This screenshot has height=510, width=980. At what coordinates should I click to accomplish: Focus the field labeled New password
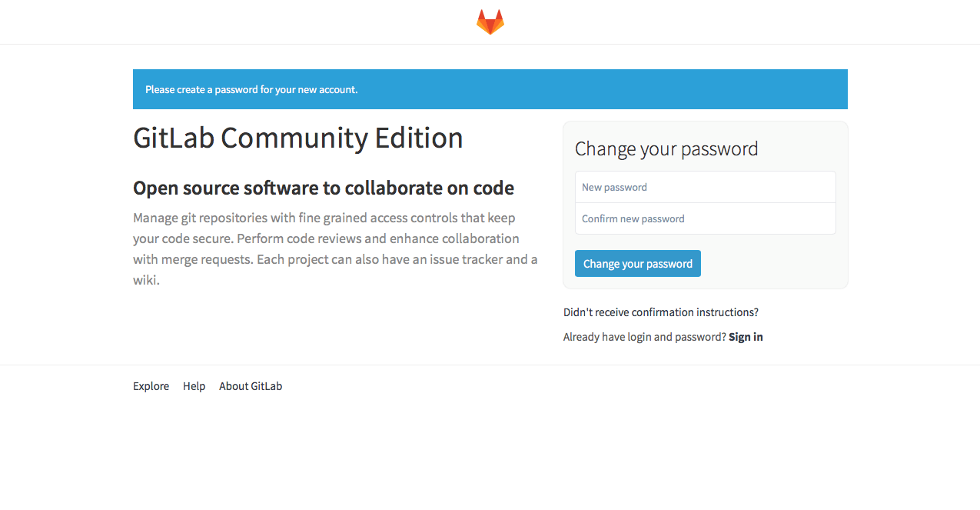point(705,187)
